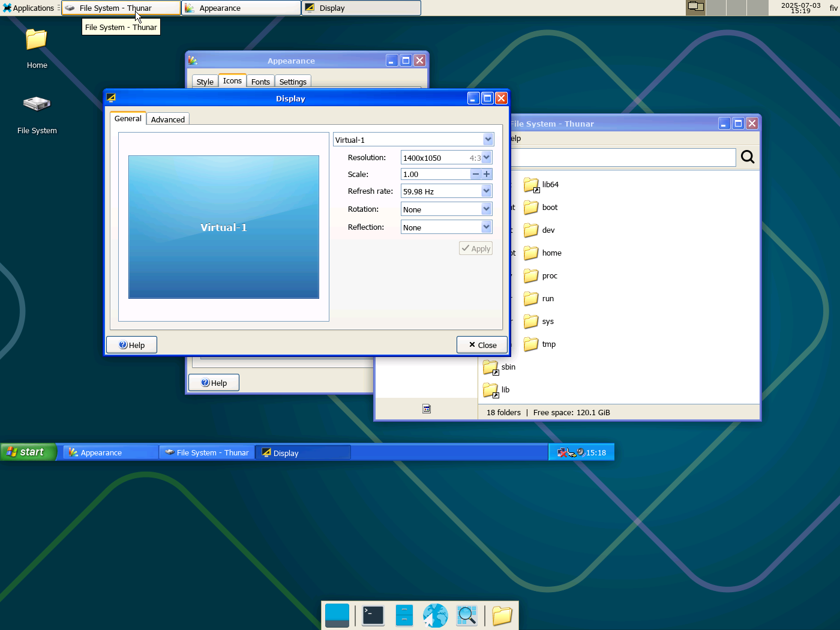
Task: Open the web browser globe icon in dock
Action: (435, 616)
